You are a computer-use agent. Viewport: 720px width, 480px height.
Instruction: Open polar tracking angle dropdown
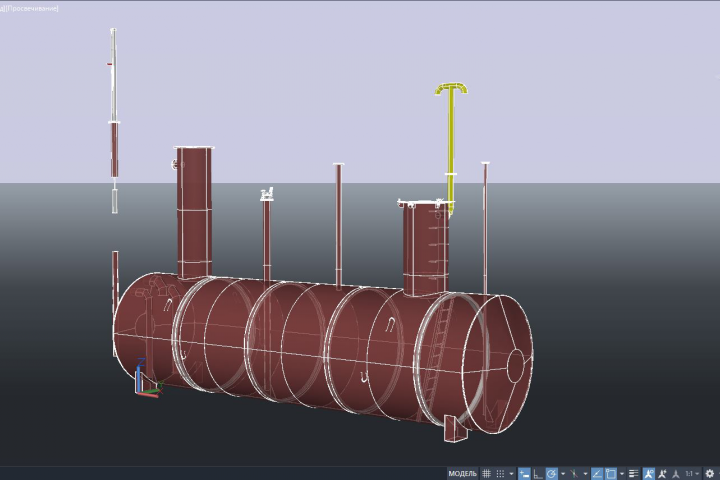pyautogui.click(x=563, y=474)
